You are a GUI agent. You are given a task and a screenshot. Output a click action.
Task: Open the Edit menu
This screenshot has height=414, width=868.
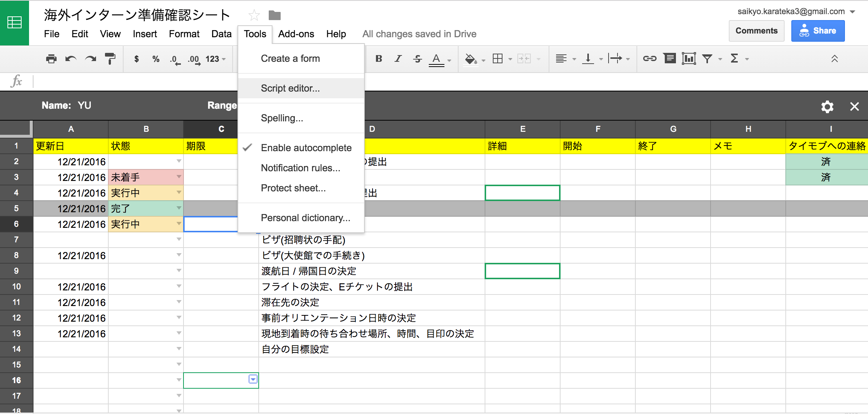tap(80, 34)
